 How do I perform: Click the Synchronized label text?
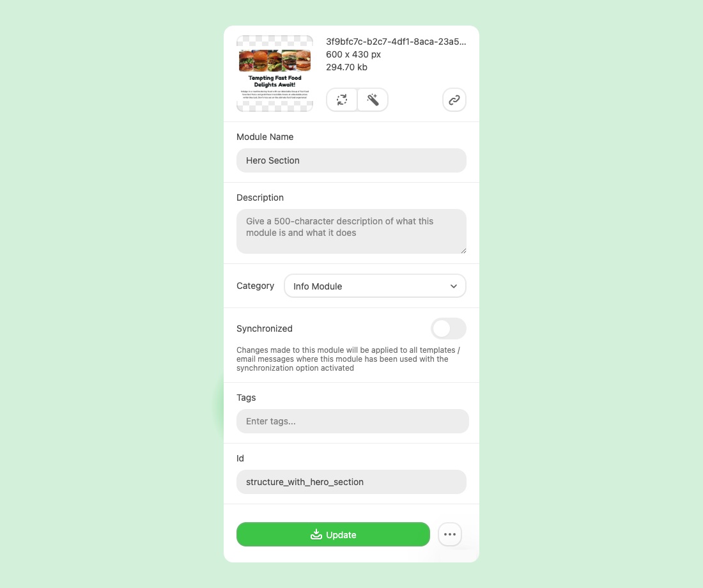click(265, 329)
